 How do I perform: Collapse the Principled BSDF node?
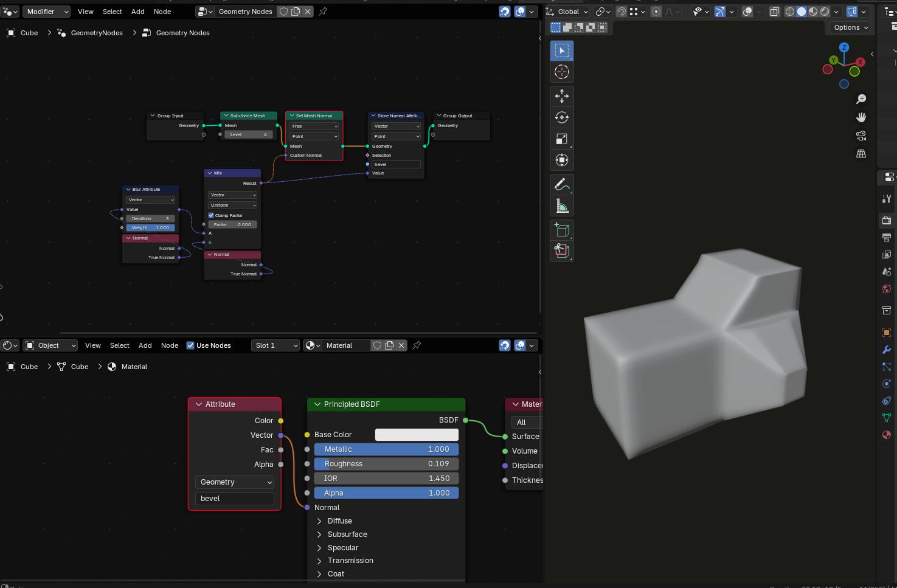[317, 404]
